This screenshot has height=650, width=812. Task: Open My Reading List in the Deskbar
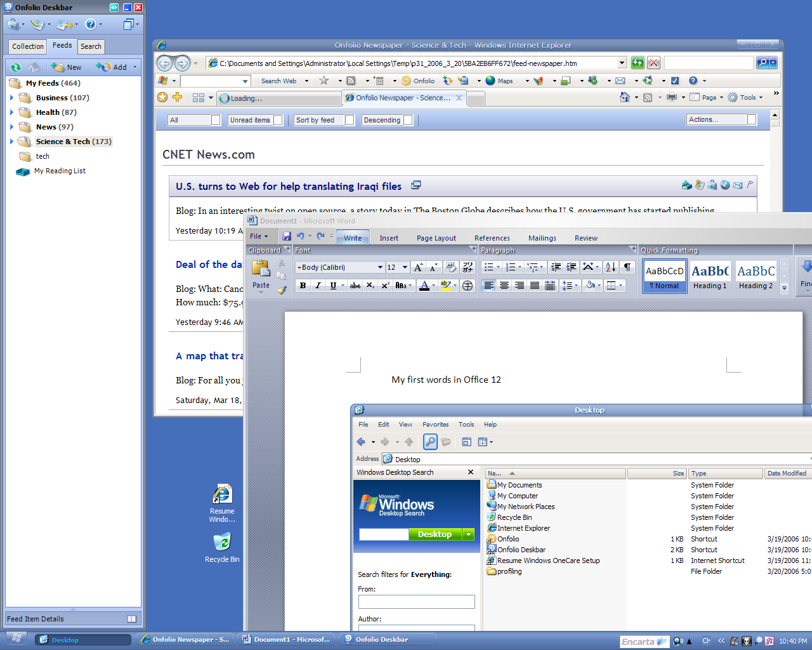[60, 171]
